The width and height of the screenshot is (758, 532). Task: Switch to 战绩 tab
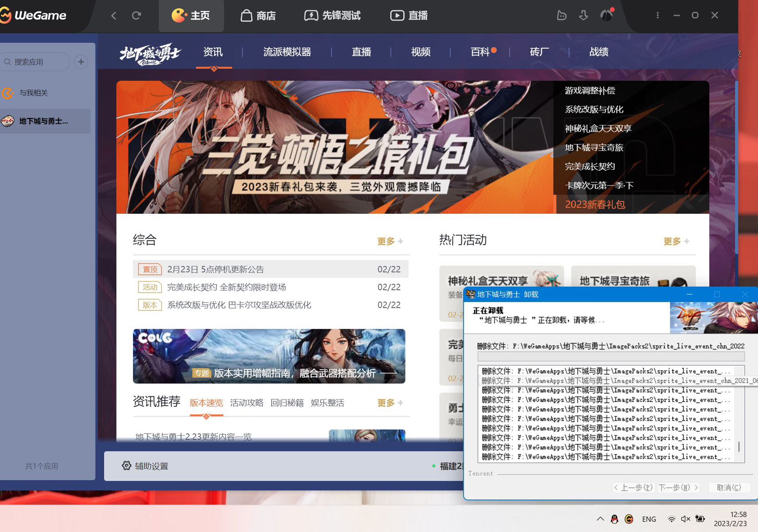599,52
